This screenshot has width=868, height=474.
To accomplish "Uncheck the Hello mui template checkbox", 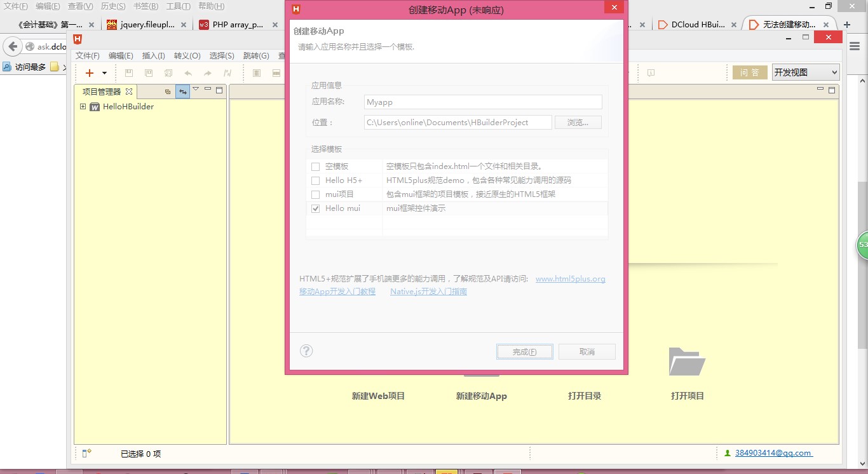I will click(x=315, y=208).
